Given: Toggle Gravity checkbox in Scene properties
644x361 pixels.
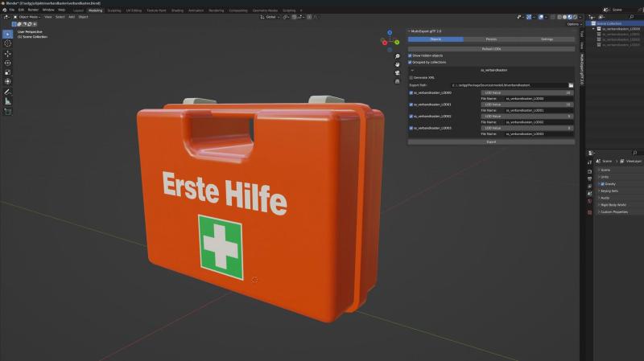Looking at the screenshot, I should pyautogui.click(x=602, y=184).
